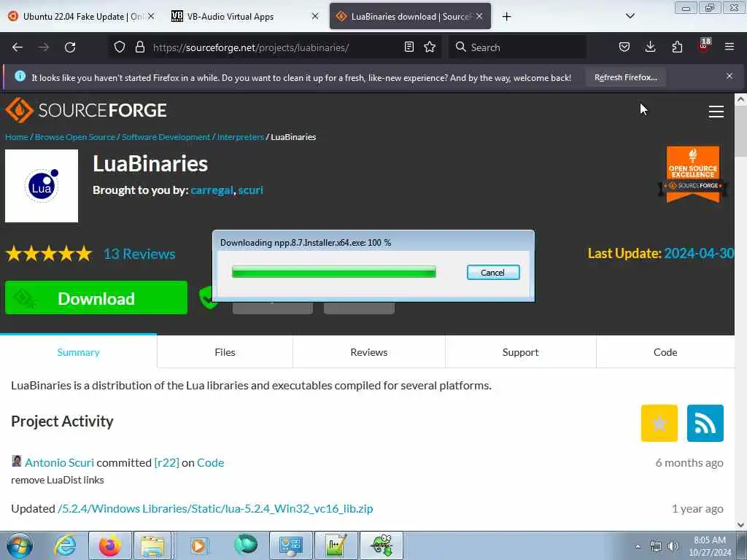
Task: List all tabs dropdown arrow
Action: pyautogui.click(x=630, y=16)
